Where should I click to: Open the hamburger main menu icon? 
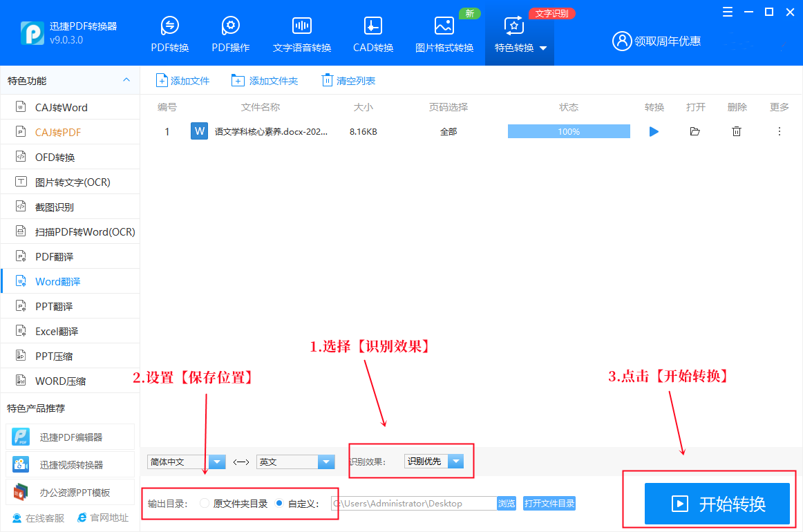pos(727,12)
